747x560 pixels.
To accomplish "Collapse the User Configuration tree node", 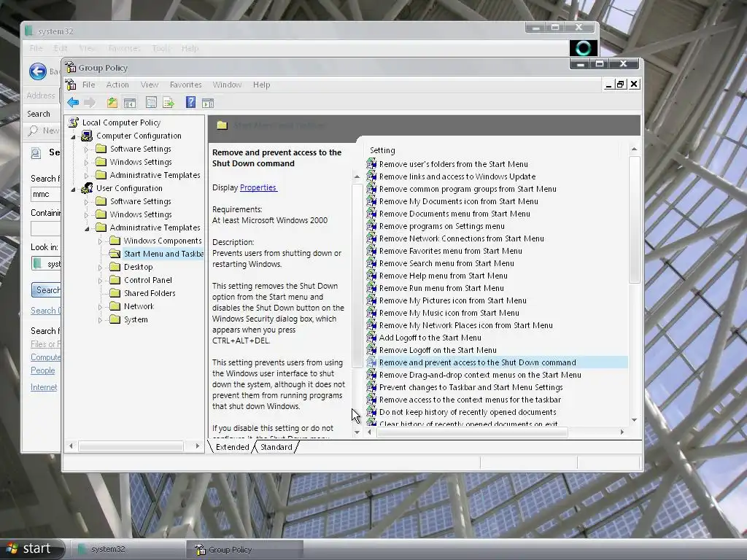I will [x=74, y=189].
